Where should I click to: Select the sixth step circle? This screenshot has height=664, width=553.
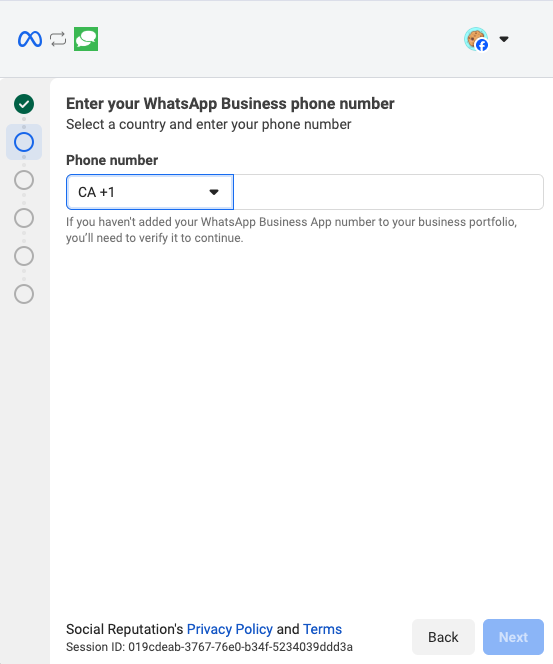(24, 294)
